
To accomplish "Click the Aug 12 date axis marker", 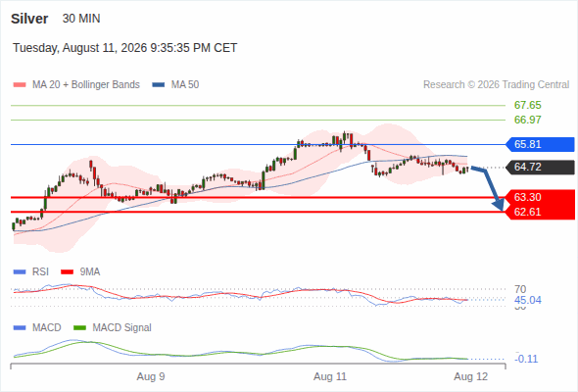I will tap(471, 376).
